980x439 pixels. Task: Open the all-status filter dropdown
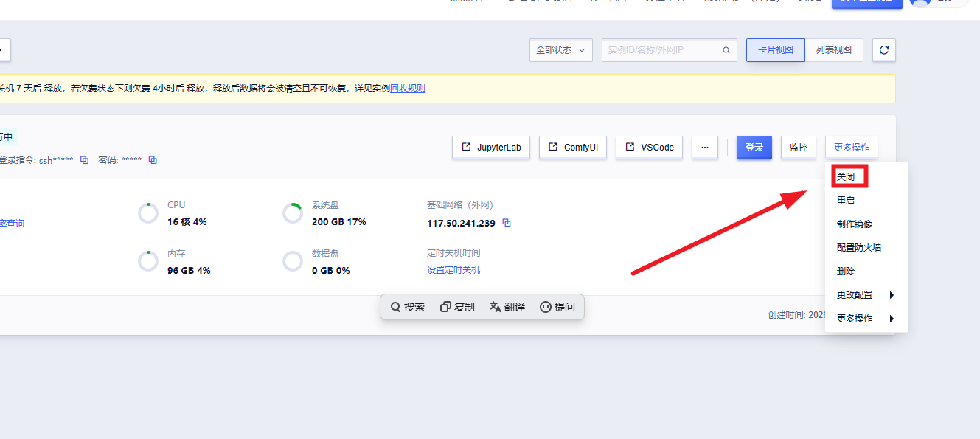pyautogui.click(x=560, y=50)
